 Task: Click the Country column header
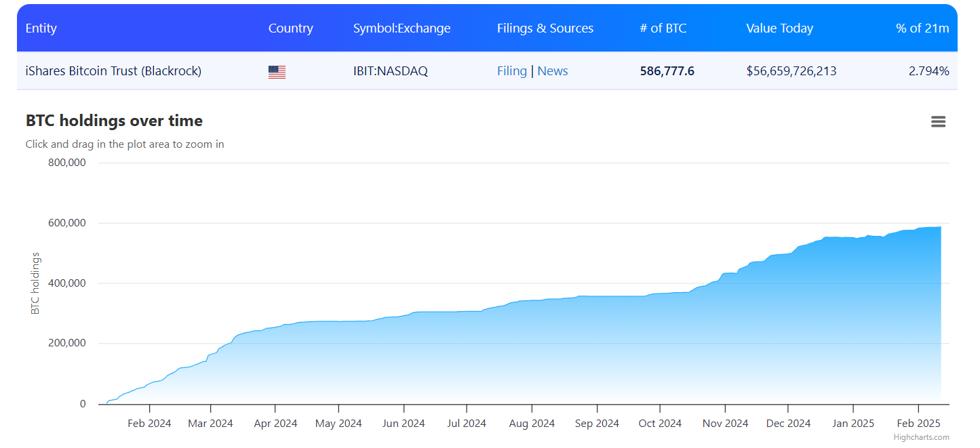point(290,28)
